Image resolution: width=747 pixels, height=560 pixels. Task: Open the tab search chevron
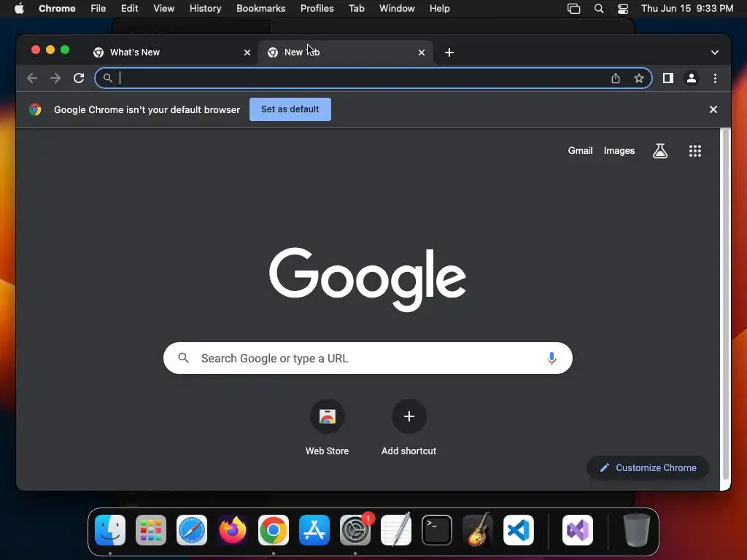click(715, 52)
